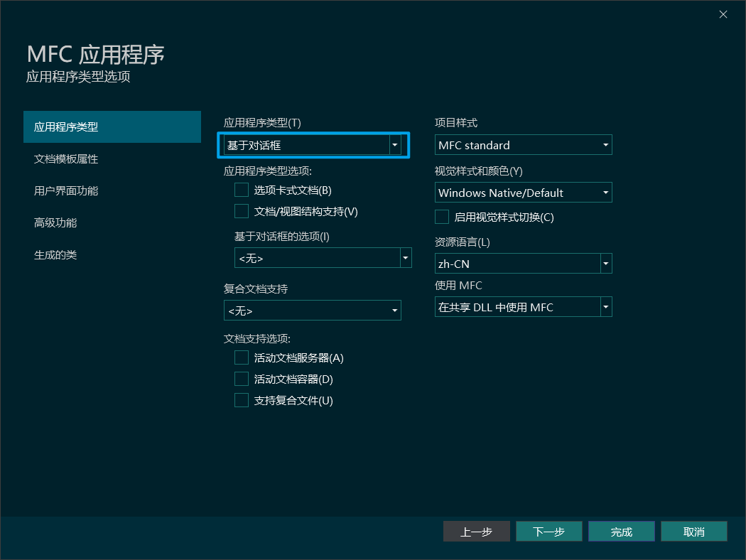Select the 应用程序类型 sidebar tab
The height and width of the screenshot is (560, 746).
coord(112,127)
